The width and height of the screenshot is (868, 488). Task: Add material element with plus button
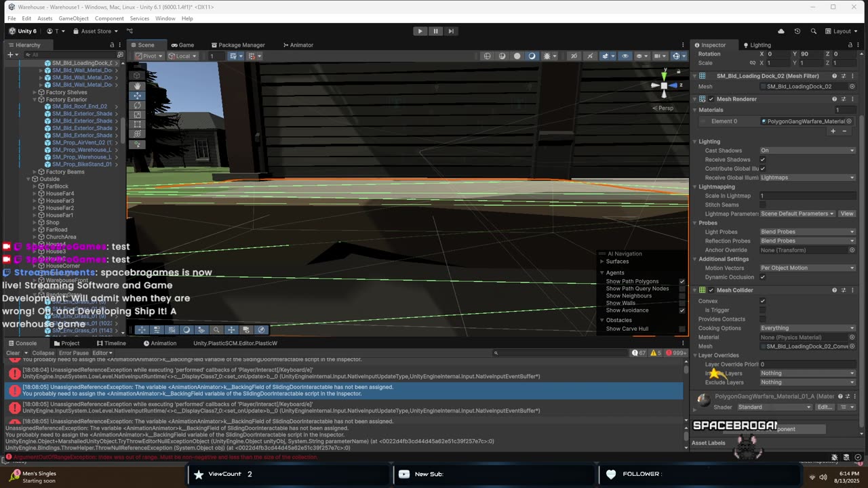(833, 131)
